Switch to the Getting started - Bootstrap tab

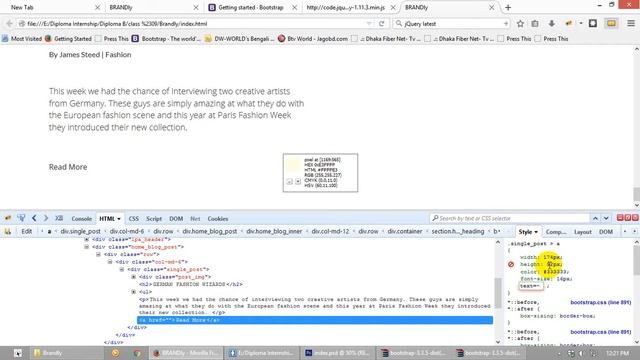point(250,7)
